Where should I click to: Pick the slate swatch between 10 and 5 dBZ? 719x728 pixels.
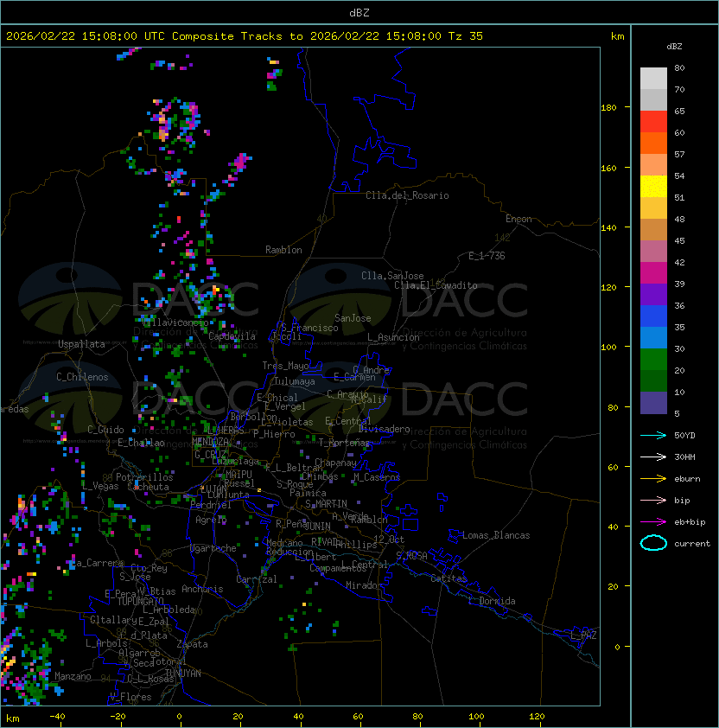(x=653, y=403)
